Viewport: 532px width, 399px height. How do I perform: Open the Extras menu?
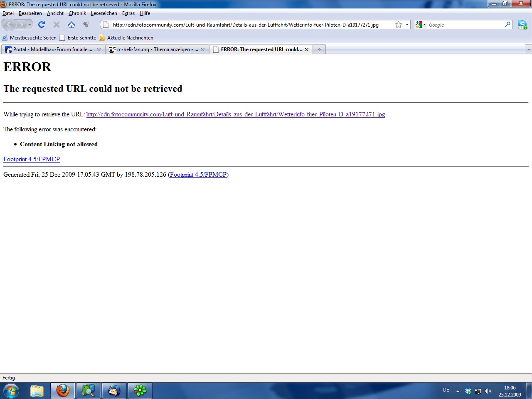coord(128,13)
